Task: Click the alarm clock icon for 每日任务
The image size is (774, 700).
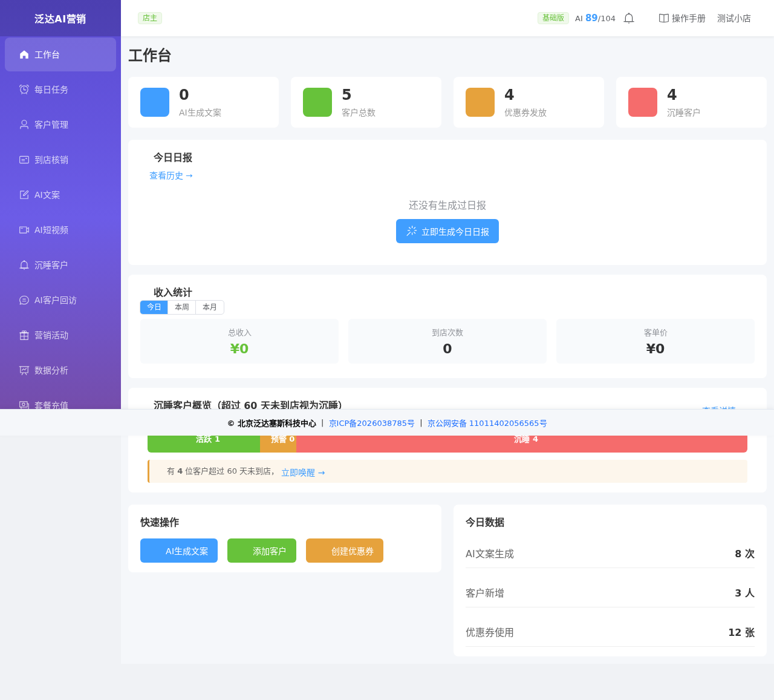Action: (24, 90)
